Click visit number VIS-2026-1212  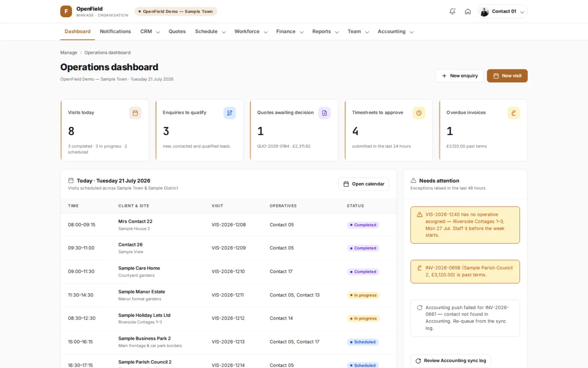click(x=228, y=318)
